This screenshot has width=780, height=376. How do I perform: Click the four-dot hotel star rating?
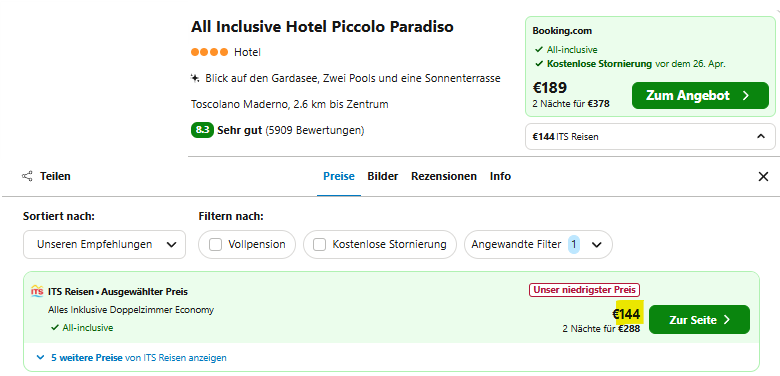[209, 52]
